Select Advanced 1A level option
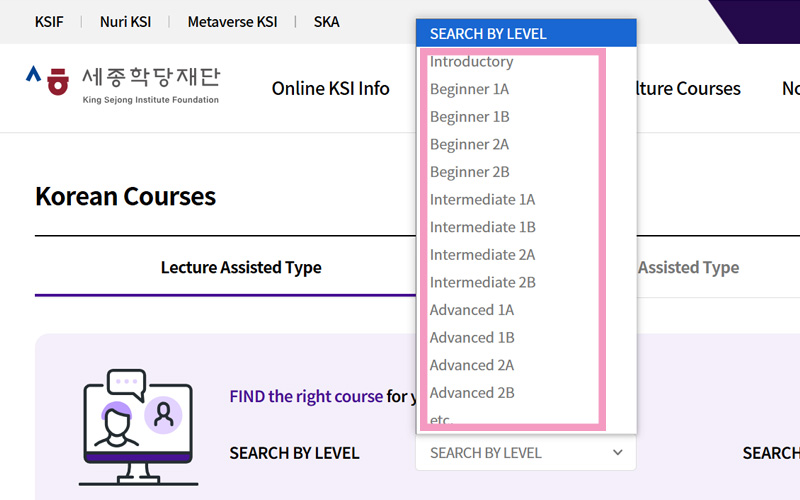Image resolution: width=800 pixels, height=500 pixels. pyautogui.click(x=472, y=310)
